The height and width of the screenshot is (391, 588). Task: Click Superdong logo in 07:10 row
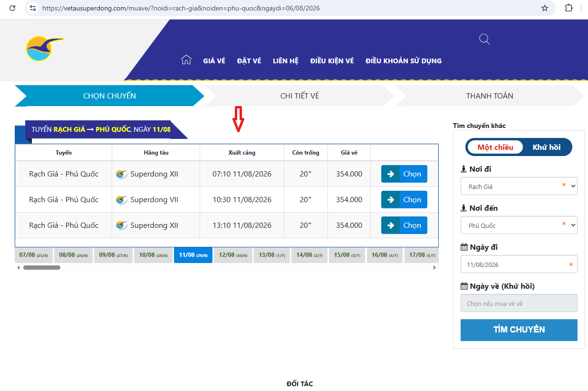122,174
